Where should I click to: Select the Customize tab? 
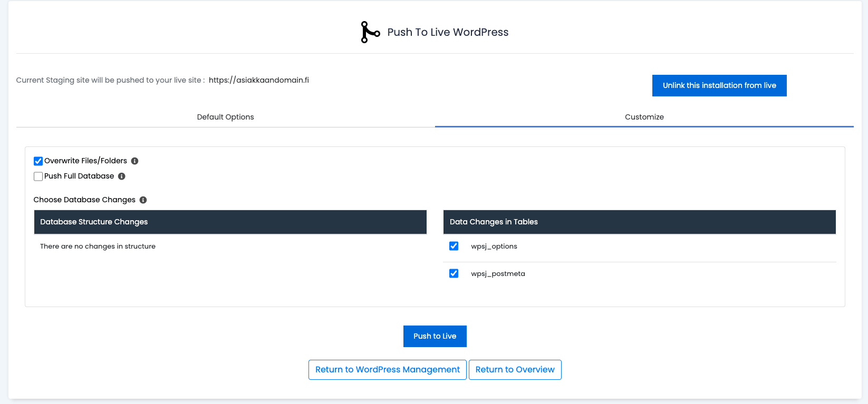644,117
